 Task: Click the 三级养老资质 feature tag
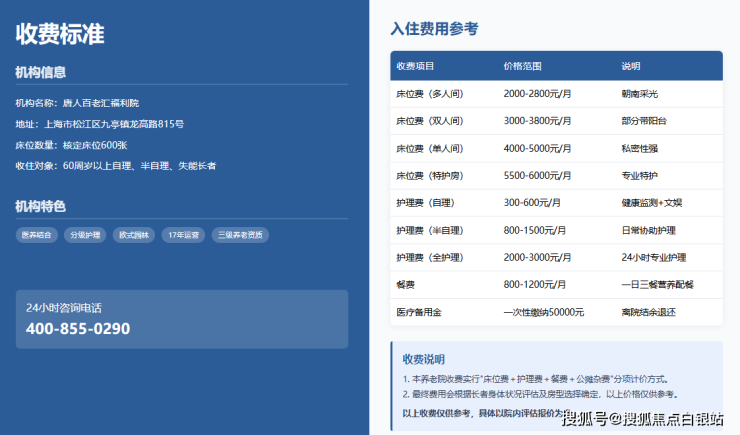click(240, 235)
